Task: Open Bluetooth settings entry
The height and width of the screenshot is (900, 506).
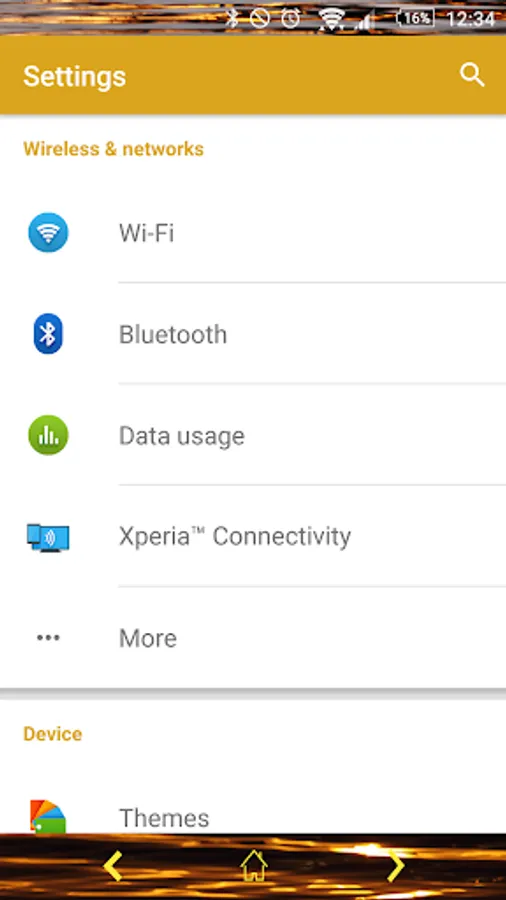Action: click(253, 333)
